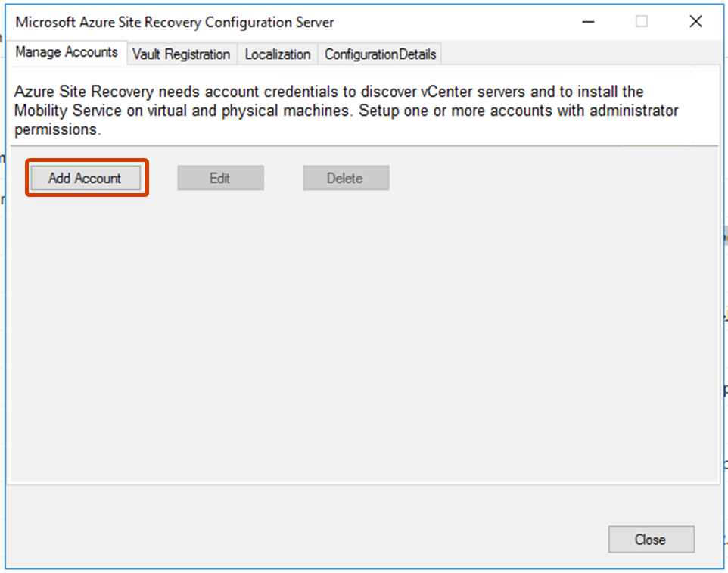Click the Add Account highlighted control
728x573 pixels.
pos(85,178)
